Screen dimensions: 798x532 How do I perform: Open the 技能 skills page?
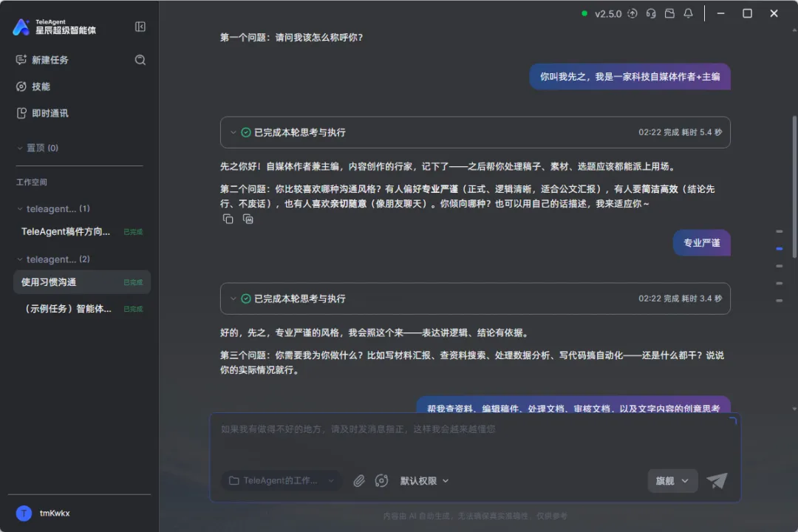coord(33,86)
